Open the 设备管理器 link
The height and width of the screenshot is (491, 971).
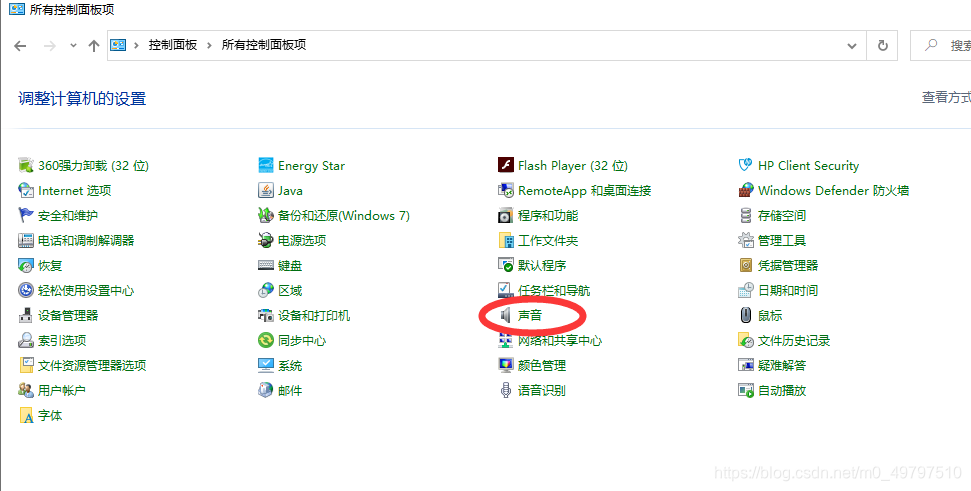click(68, 315)
